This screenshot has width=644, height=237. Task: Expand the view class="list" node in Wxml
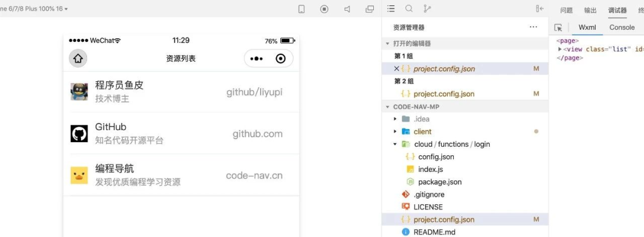[x=560, y=49]
